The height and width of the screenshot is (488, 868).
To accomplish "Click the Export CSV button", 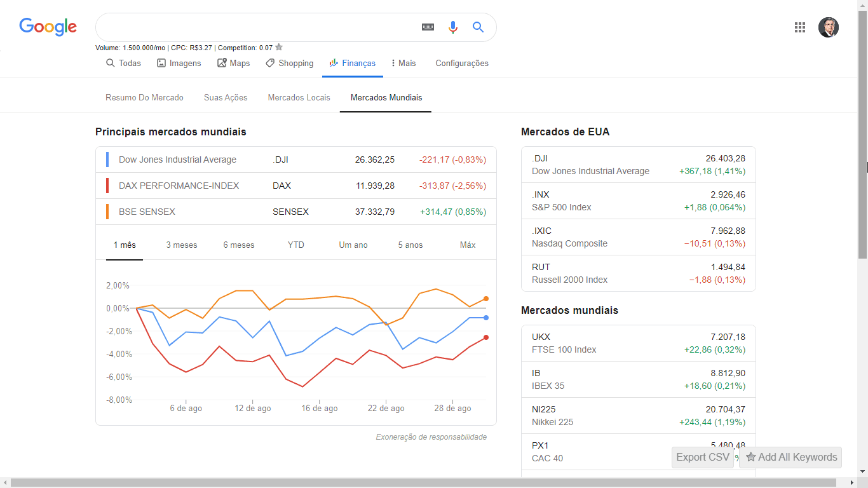I will pos(703,457).
